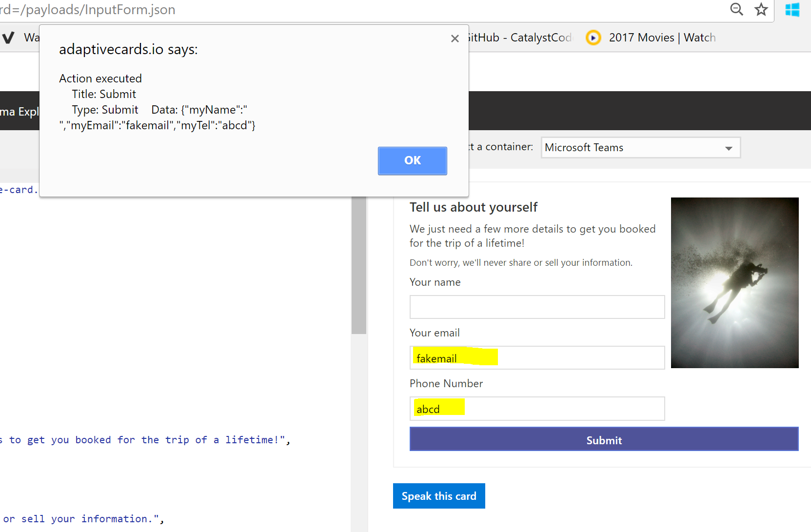This screenshot has width=811, height=532.
Task: Open the 2017 Movies | Watch bookmark
Action: pyautogui.click(x=662, y=37)
